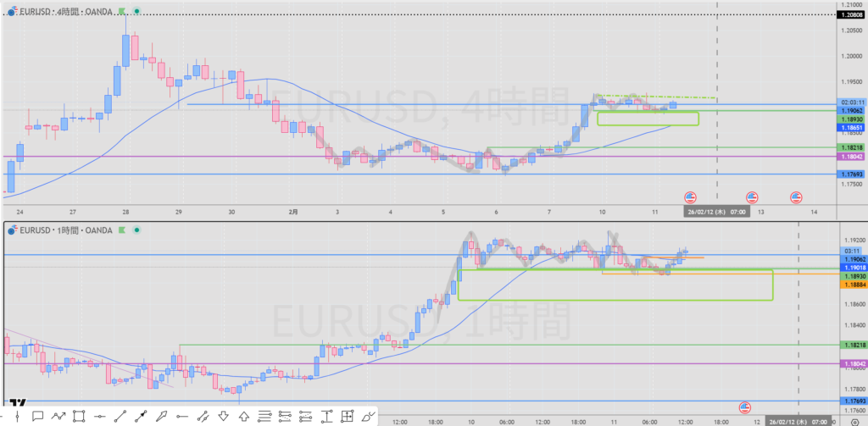Pick the date and price range tool

click(x=347, y=416)
